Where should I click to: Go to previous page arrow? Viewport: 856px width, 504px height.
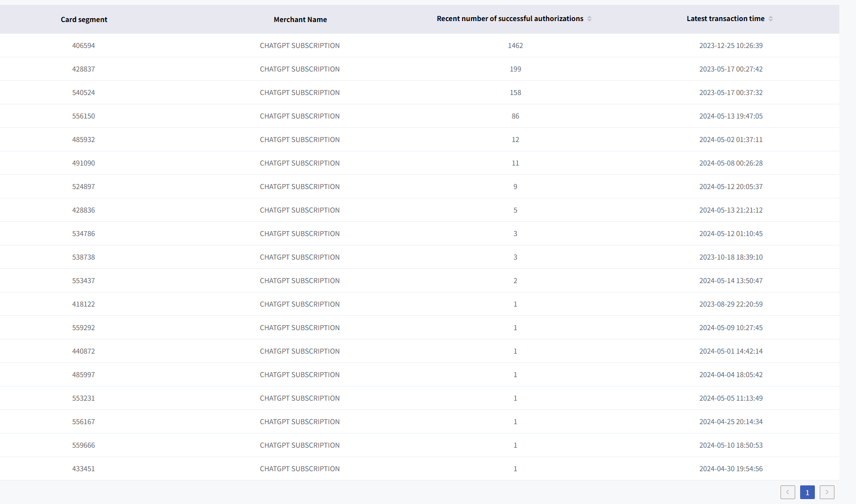[787, 492]
